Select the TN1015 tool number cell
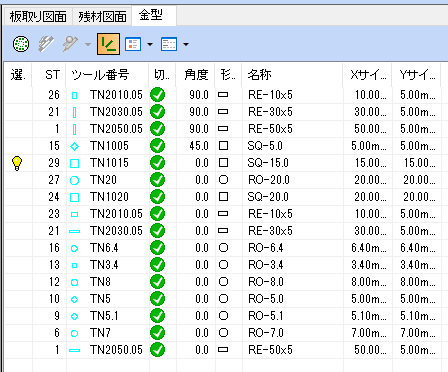 coord(109,163)
